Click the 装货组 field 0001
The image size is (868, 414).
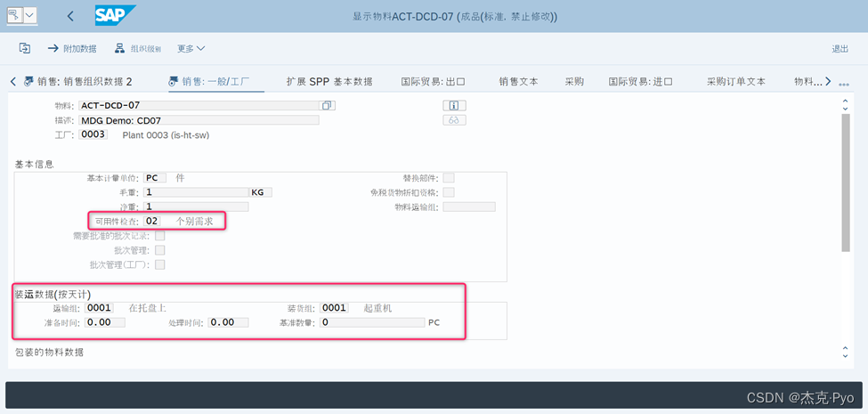[x=334, y=308]
